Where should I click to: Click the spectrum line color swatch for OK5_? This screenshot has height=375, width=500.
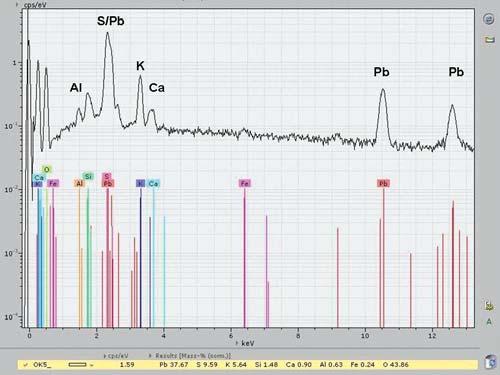click(x=77, y=365)
